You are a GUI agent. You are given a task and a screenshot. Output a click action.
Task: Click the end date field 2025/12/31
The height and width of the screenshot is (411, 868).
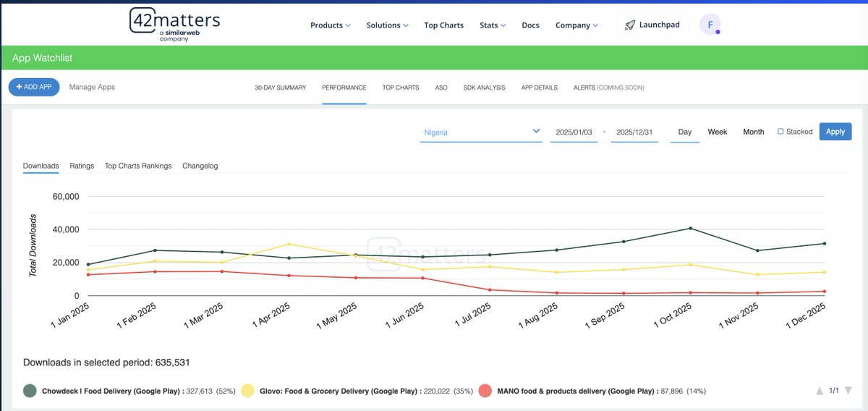click(634, 132)
